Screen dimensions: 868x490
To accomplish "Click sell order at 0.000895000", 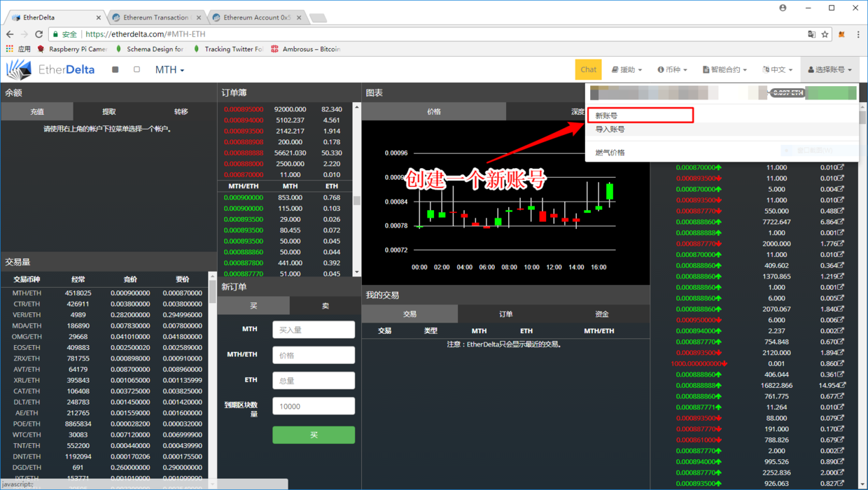I will coord(286,109).
